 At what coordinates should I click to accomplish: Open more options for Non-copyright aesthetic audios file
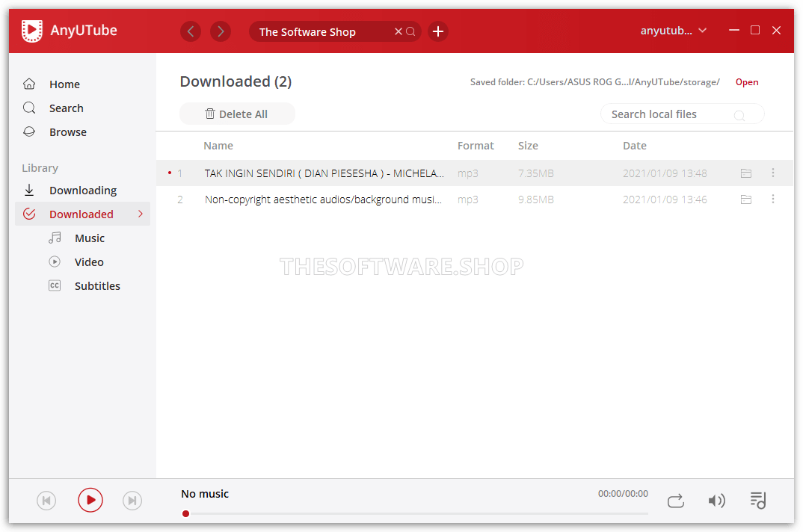coord(772,199)
